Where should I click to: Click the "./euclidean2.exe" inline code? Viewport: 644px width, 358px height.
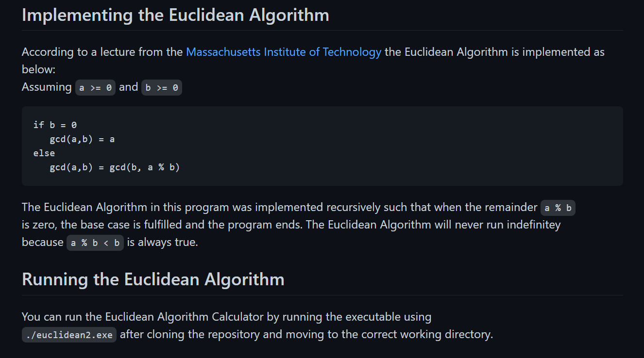[69, 335]
